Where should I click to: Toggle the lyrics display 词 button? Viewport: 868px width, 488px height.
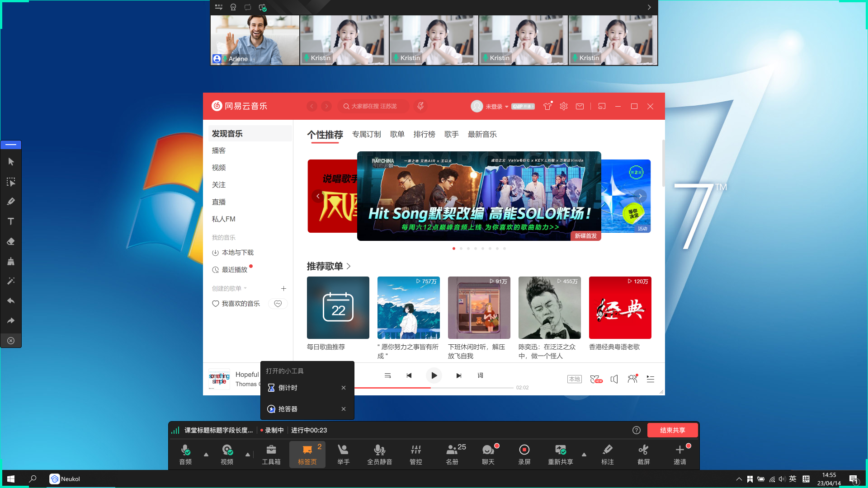tap(481, 375)
